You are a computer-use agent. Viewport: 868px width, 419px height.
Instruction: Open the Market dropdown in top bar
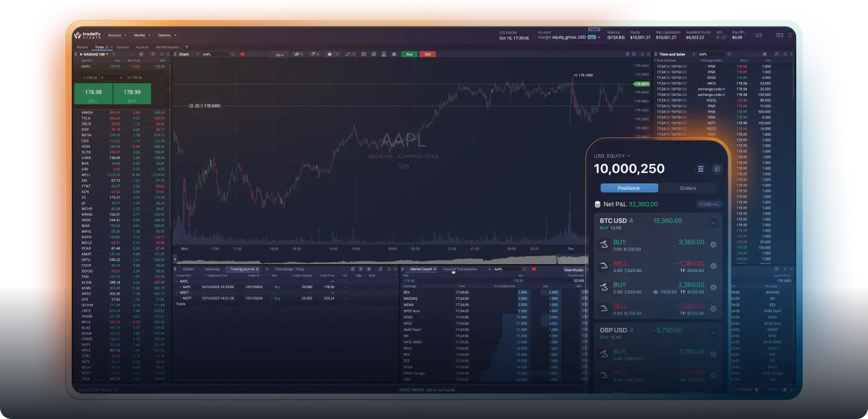[x=142, y=35]
